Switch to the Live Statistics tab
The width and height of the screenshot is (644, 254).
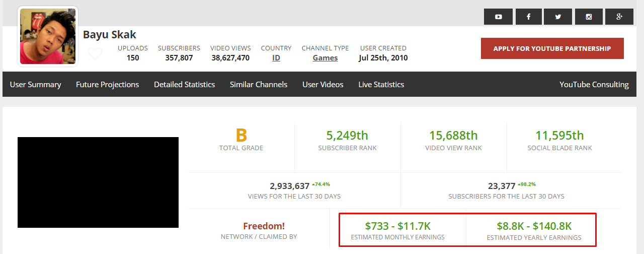click(x=381, y=84)
